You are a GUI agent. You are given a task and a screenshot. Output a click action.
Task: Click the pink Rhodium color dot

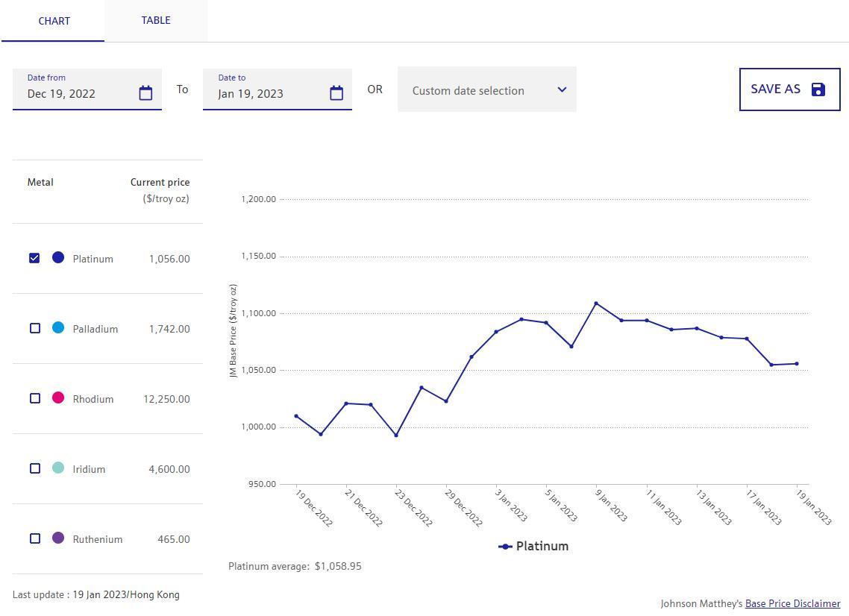point(58,397)
